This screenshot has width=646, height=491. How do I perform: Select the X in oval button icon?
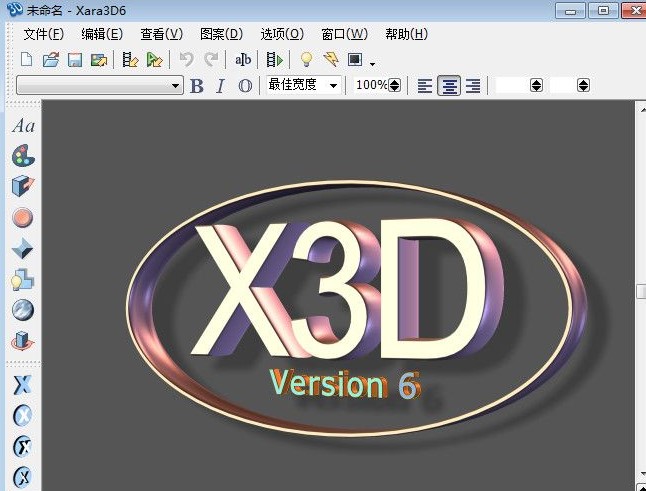[23, 416]
